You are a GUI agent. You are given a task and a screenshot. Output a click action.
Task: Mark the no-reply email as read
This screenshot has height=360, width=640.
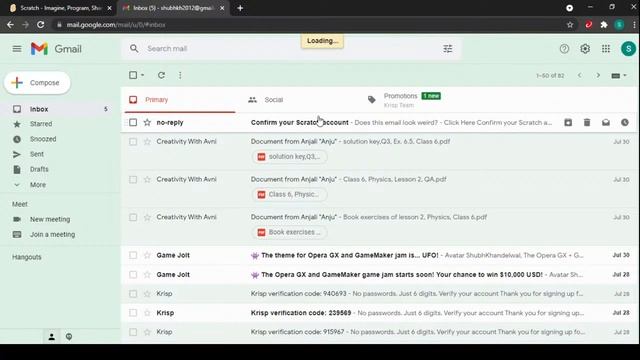click(x=606, y=122)
